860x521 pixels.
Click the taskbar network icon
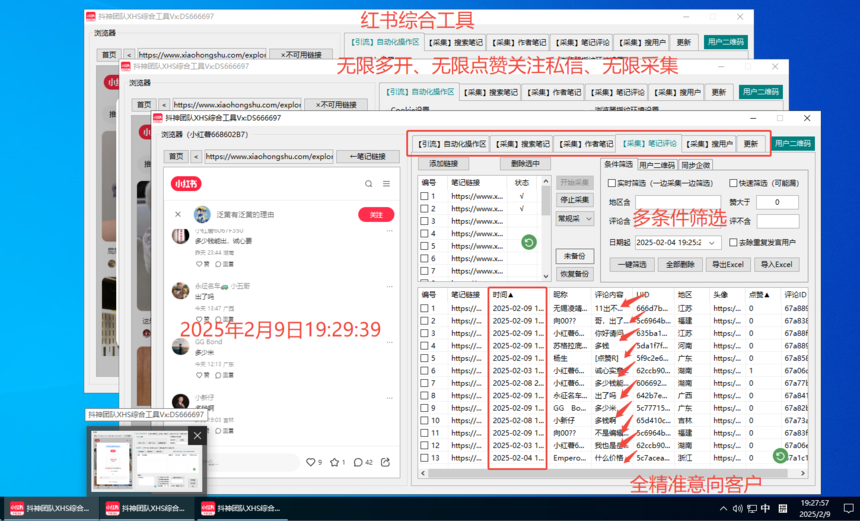[x=751, y=508]
